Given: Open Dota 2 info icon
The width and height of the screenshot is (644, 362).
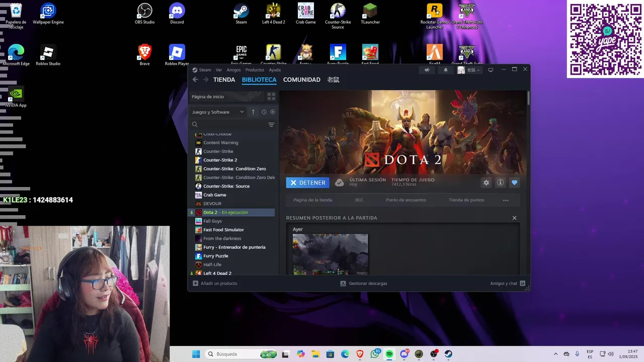Looking at the screenshot, I should click(500, 183).
